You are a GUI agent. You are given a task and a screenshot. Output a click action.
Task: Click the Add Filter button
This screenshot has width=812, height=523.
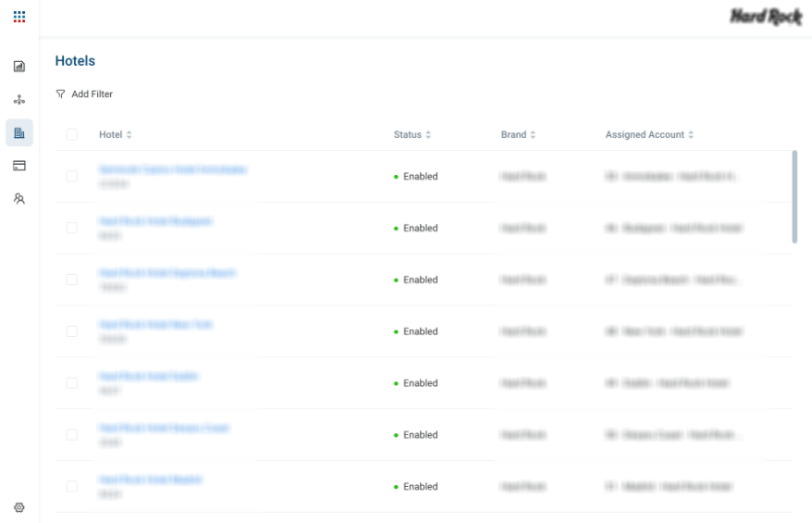click(85, 94)
